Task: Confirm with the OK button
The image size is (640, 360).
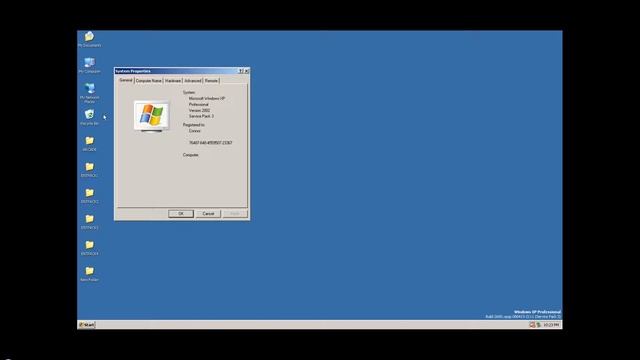Action: coord(181,214)
